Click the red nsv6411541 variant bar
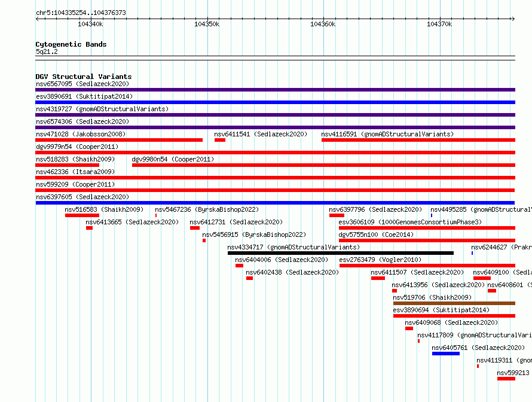 (x=220, y=140)
